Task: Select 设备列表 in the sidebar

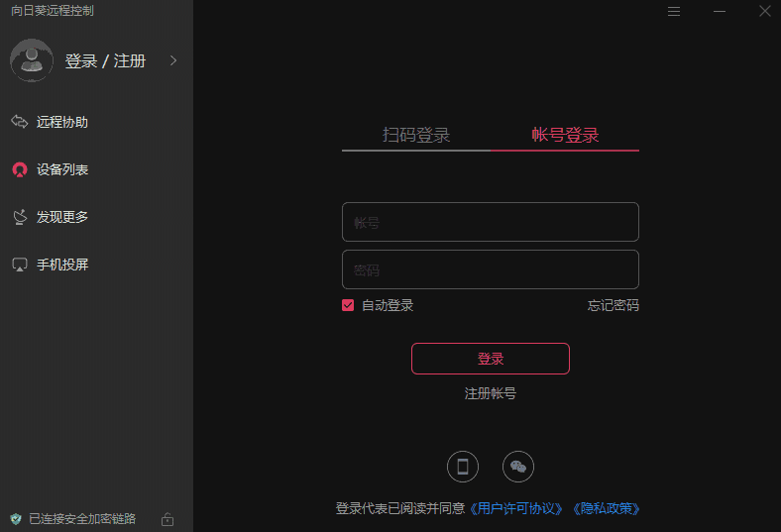Action: pyautogui.click(x=62, y=169)
